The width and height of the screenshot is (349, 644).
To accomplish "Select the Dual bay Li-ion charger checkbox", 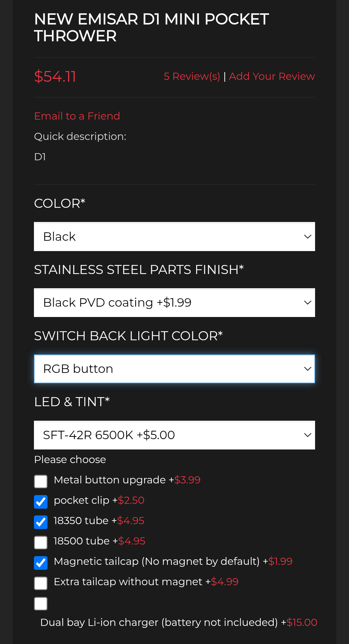I will pos(41,603).
